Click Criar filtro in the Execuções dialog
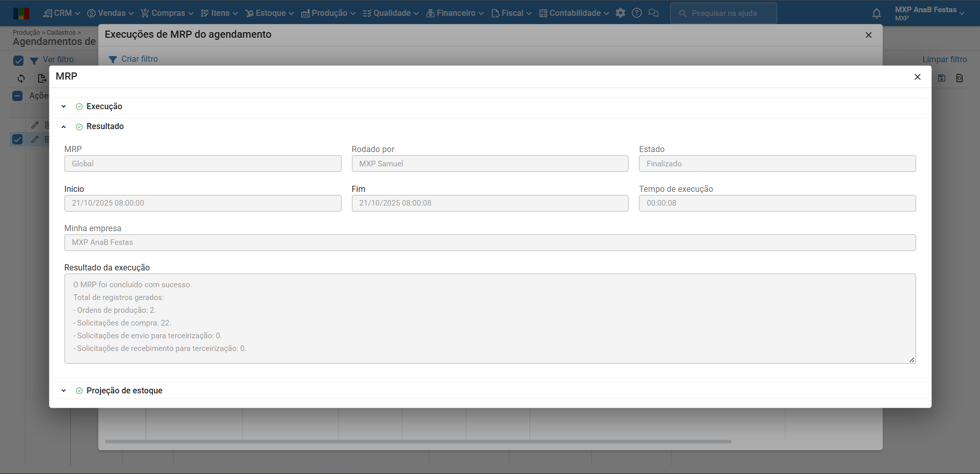Screen dimensions: 980x474 pyautogui.click(x=139, y=59)
